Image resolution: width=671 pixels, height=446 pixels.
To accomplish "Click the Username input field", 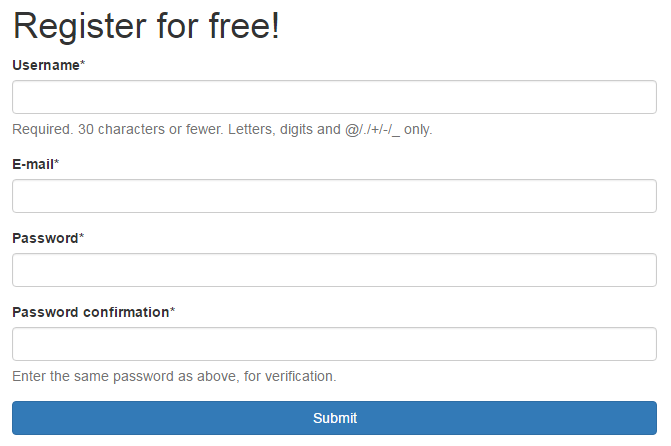I will tap(334, 97).
